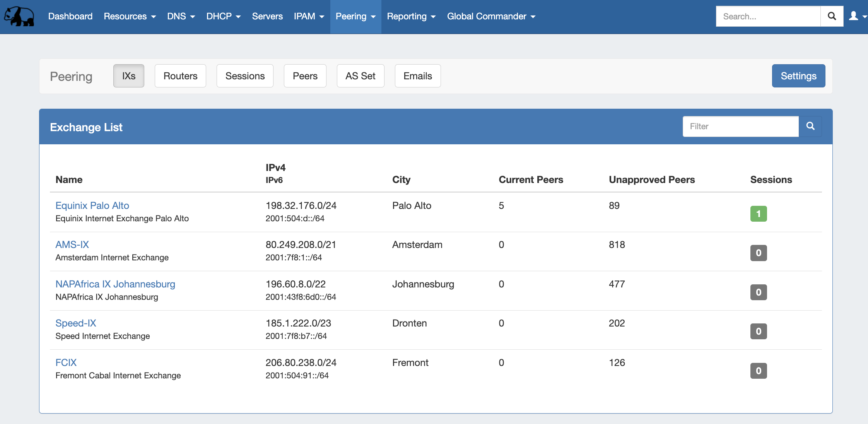Go to the Dashboard menu item
868x424 pixels.
70,16
